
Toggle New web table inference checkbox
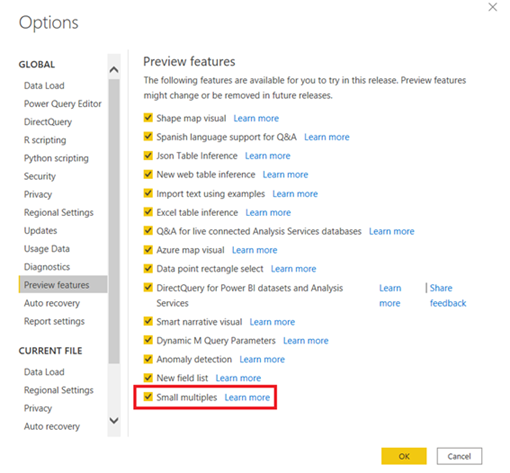(x=148, y=174)
